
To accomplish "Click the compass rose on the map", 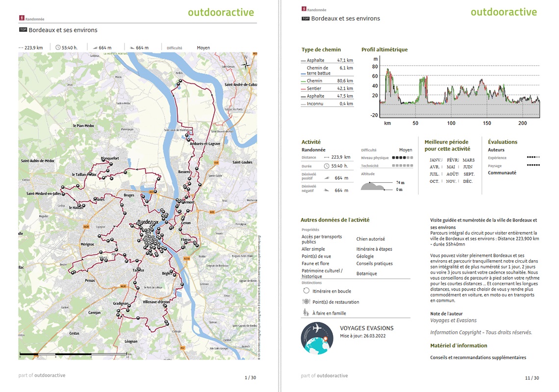I will 248,62.
